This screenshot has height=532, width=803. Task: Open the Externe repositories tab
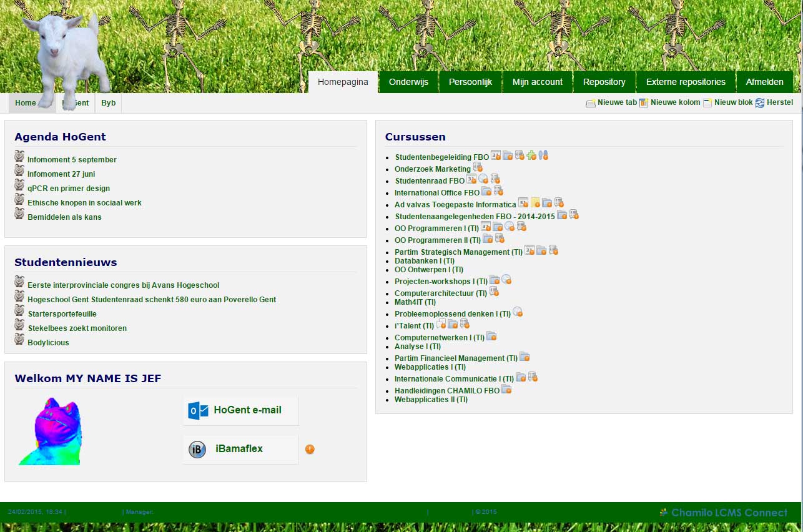686,82
